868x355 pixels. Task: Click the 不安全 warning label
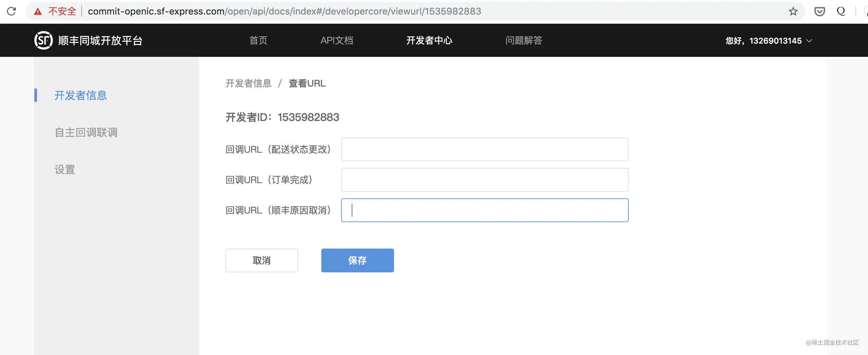(62, 12)
